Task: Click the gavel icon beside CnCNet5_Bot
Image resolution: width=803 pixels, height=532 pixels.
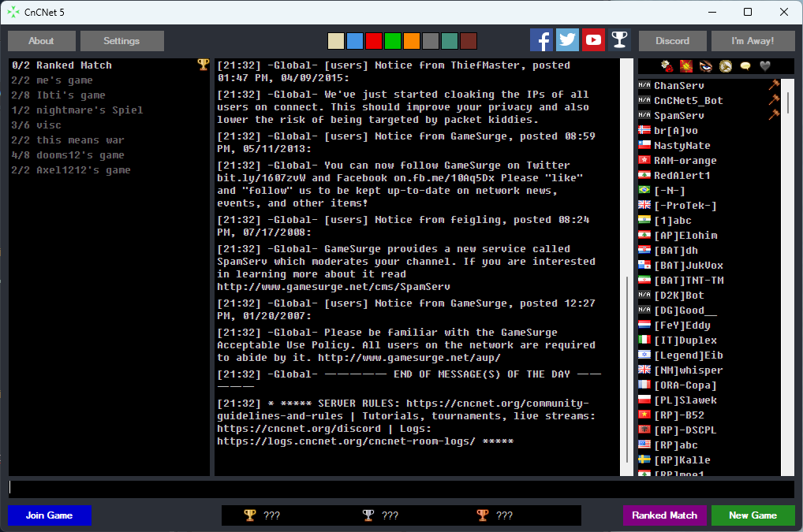Action: coord(774,100)
